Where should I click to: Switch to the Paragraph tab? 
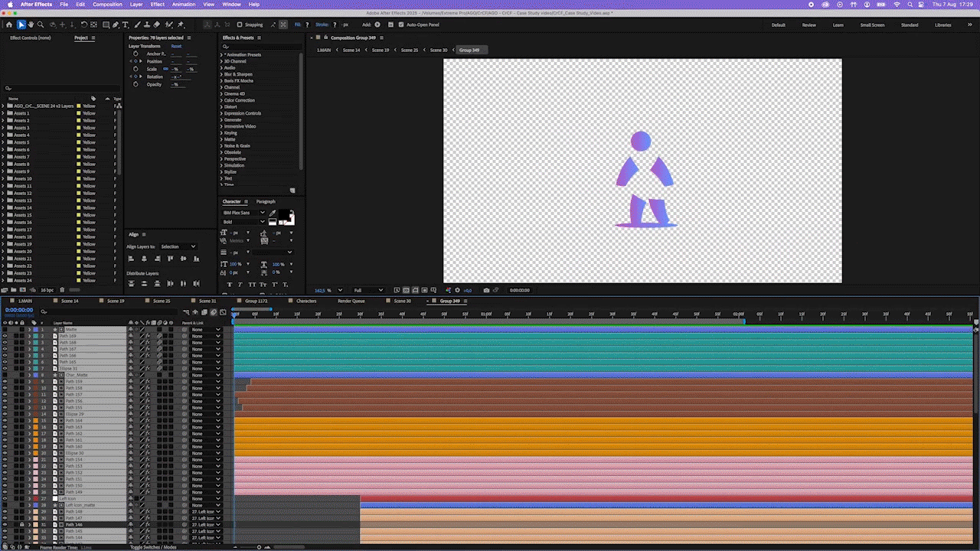pyautogui.click(x=266, y=201)
